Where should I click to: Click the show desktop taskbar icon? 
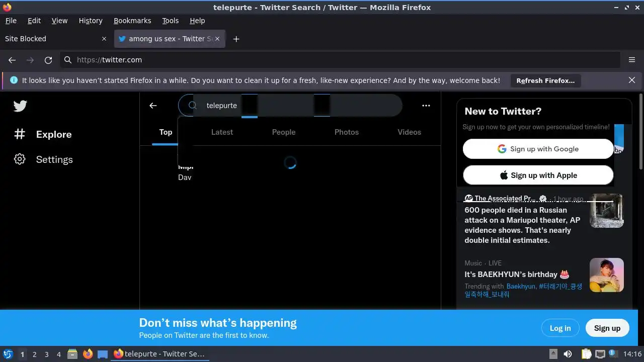[103, 354]
